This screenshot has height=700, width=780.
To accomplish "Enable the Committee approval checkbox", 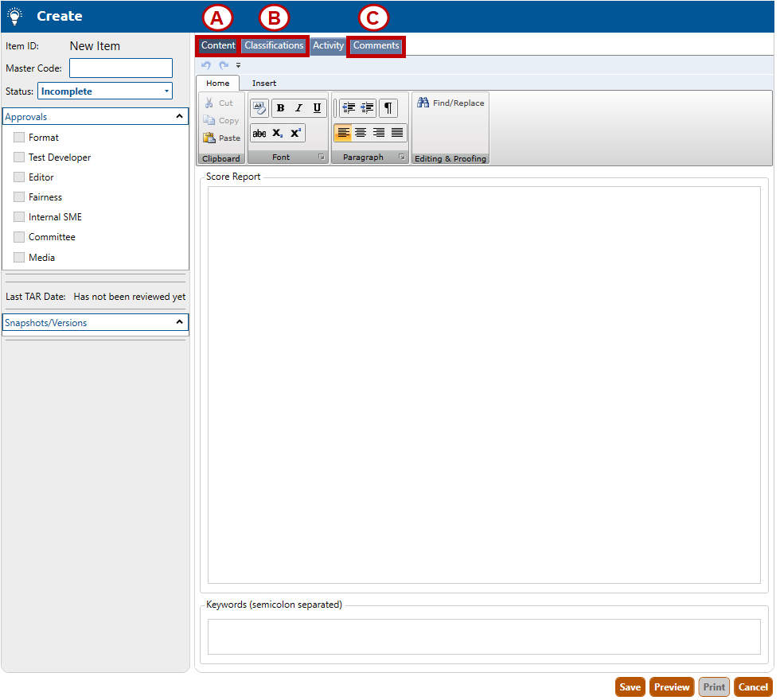I will coord(19,237).
